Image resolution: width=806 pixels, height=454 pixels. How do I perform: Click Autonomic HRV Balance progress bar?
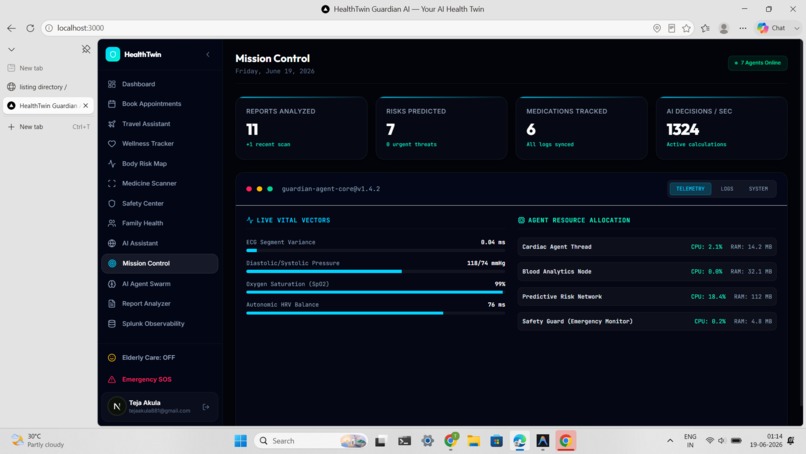[x=375, y=313]
